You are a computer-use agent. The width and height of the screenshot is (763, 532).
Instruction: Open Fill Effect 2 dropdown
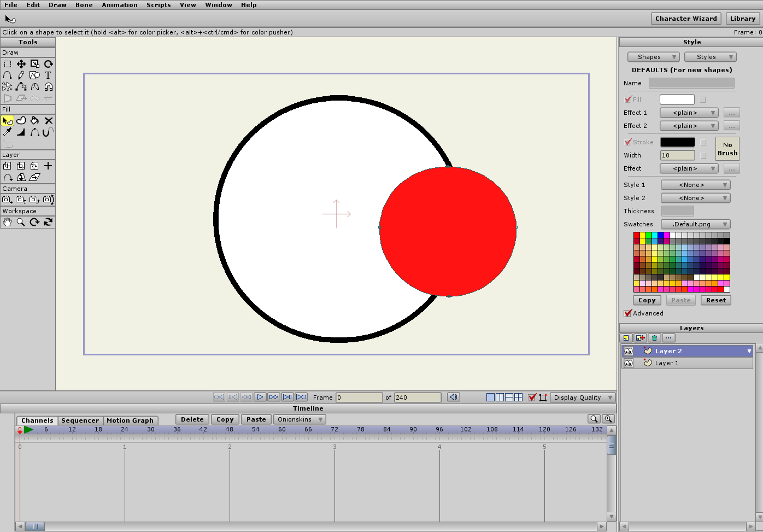pos(689,126)
